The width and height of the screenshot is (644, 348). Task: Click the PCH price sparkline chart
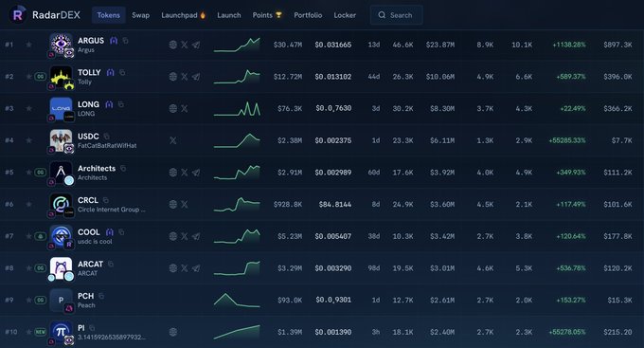237,300
